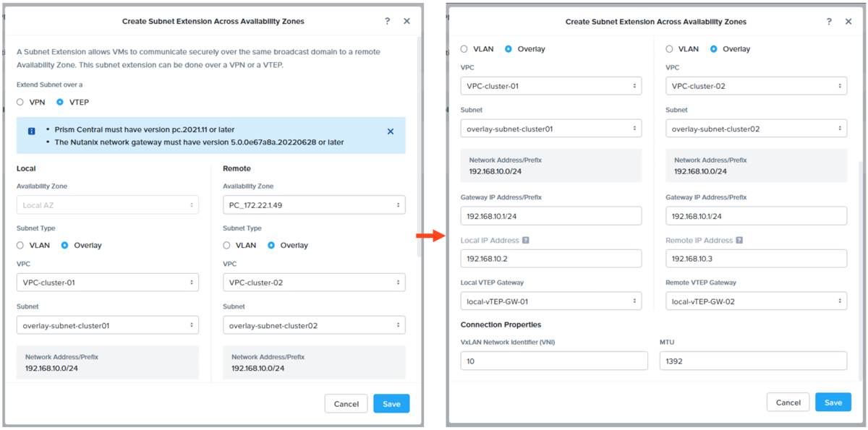The image size is (868, 430).
Task: Open overlay-subnet-cluster01 dropdown in right dialog
Action: pos(551,129)
